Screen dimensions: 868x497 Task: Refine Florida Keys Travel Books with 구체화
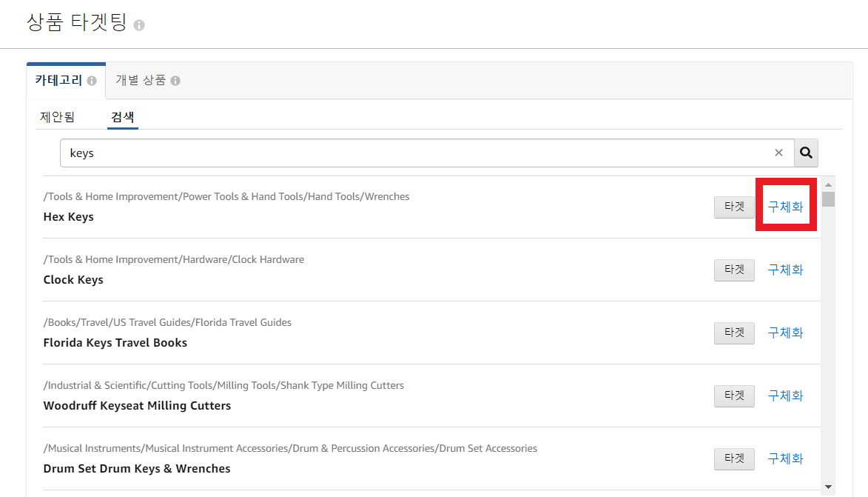786,333
